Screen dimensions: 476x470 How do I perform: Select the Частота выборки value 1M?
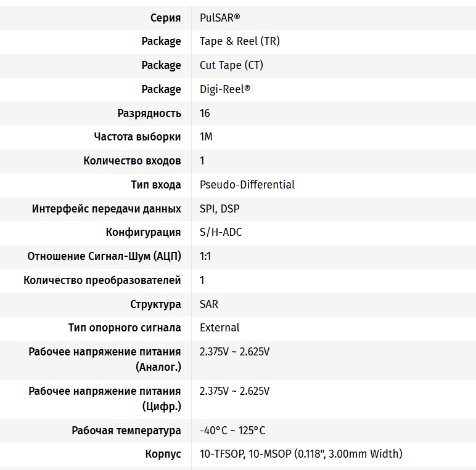206,137
